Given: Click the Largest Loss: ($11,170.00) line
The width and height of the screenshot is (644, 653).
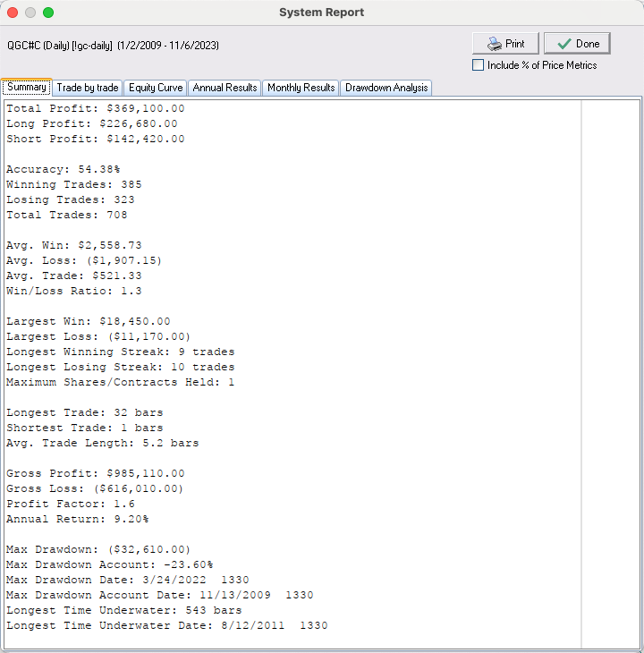Looking at the screenshot, I should (98, 336).
